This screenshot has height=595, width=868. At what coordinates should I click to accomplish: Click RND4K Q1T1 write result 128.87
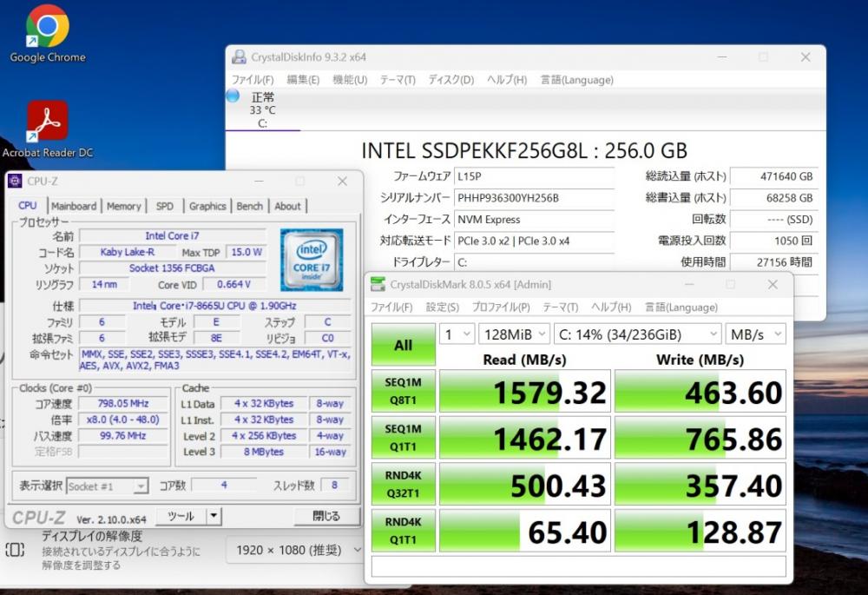click(700, 531)
